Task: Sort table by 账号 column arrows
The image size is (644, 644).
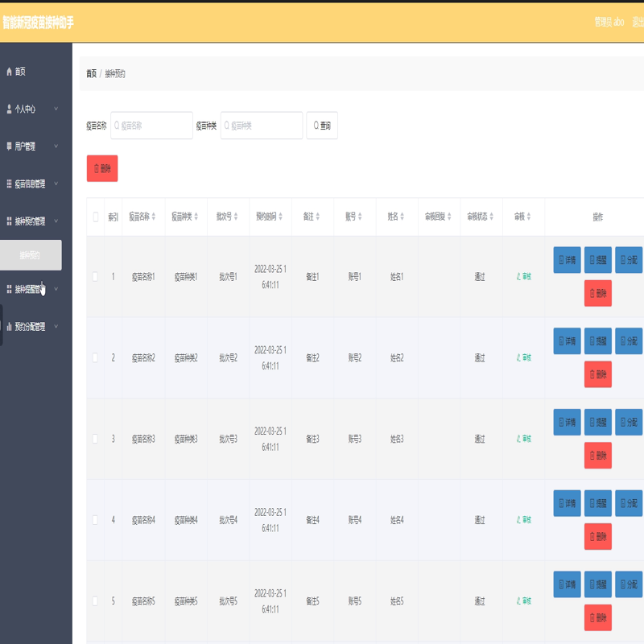Action: tap(360, 217)
